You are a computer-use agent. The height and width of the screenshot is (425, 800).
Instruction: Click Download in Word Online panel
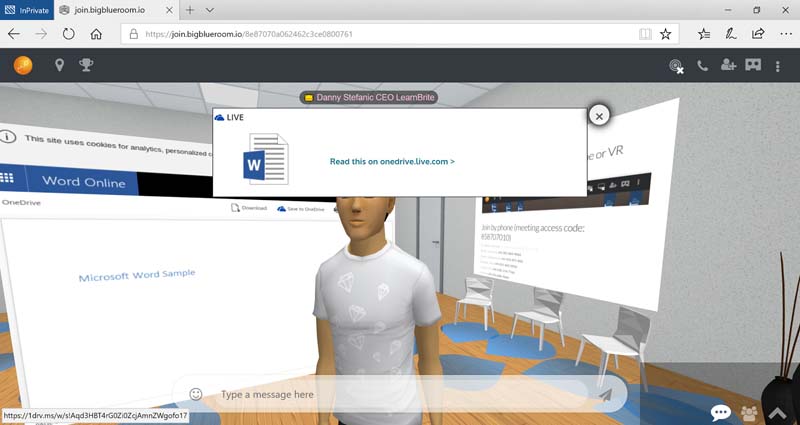pos(249,208)
